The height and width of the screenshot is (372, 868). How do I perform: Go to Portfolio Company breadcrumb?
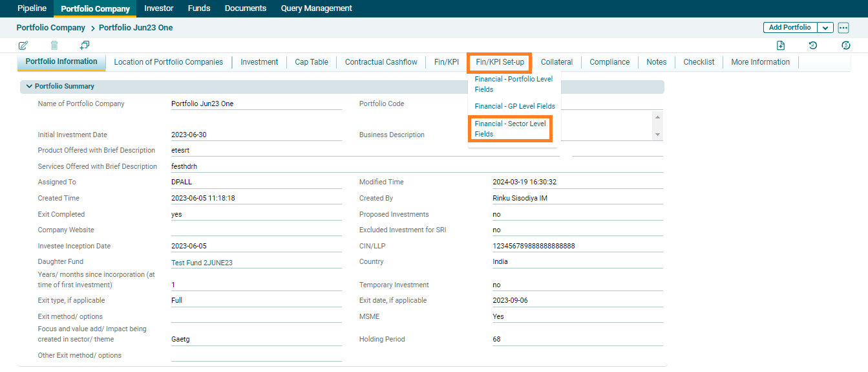(51, 28)
